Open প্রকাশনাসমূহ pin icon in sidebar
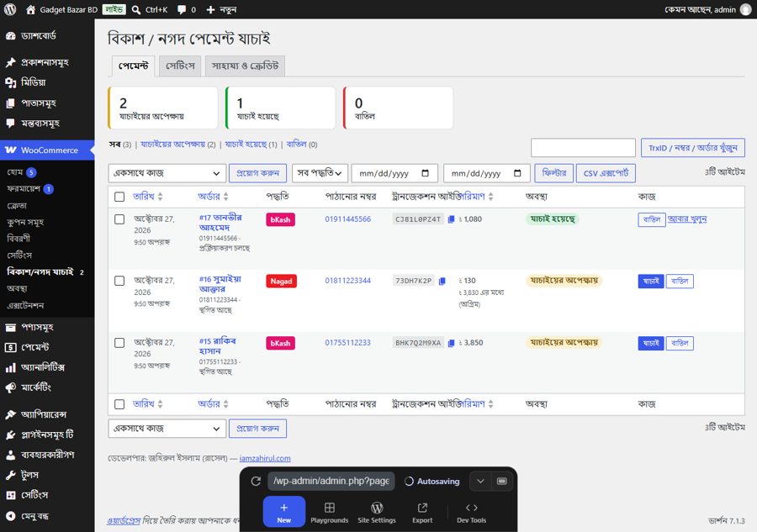The height and width of the screenshot is (532, 757). coord(11,62)
